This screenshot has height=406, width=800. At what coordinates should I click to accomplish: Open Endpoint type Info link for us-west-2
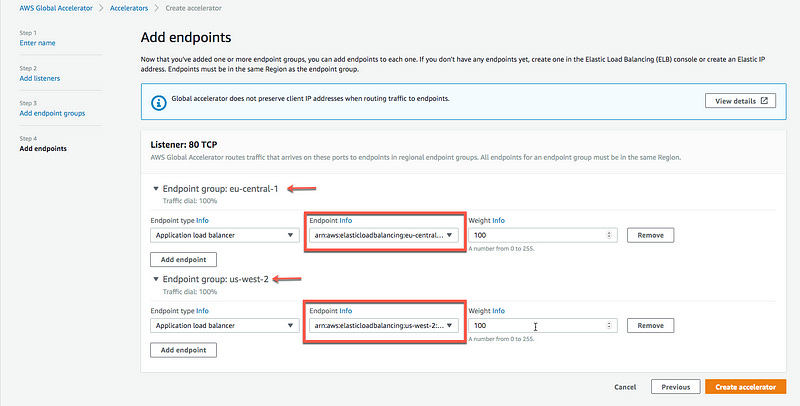coord(203,311)
